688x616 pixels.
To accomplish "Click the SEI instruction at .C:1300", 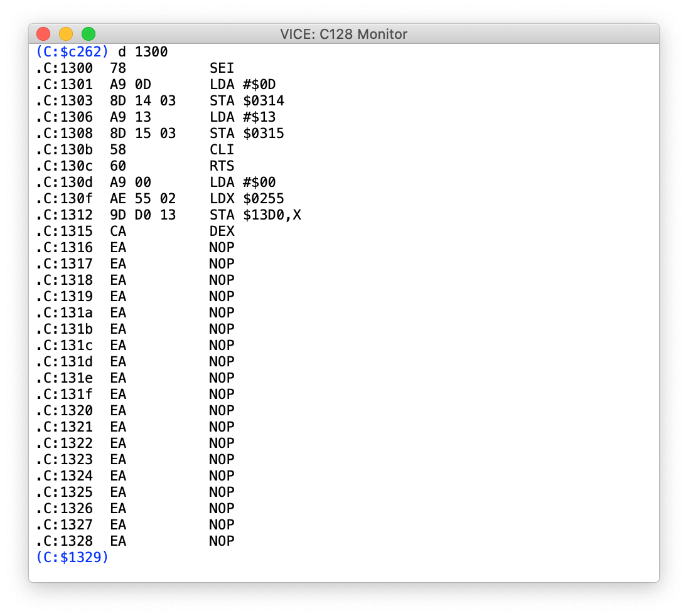I will 222,68.
